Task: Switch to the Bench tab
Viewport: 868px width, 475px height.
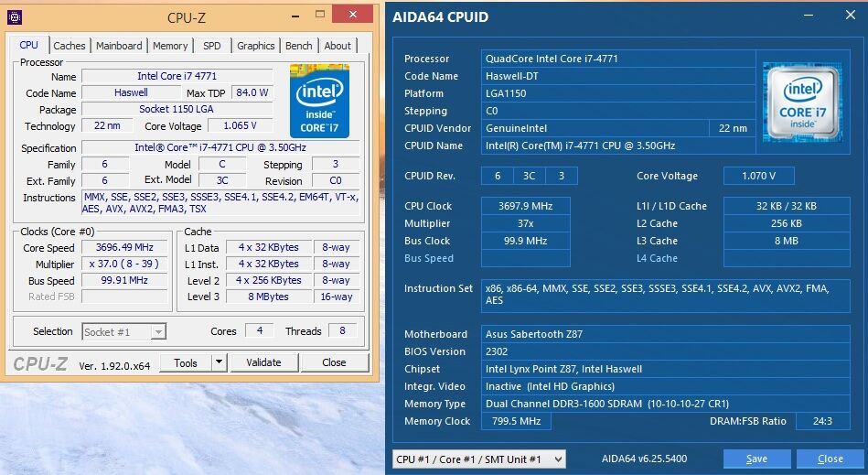Action: point(299,46)
